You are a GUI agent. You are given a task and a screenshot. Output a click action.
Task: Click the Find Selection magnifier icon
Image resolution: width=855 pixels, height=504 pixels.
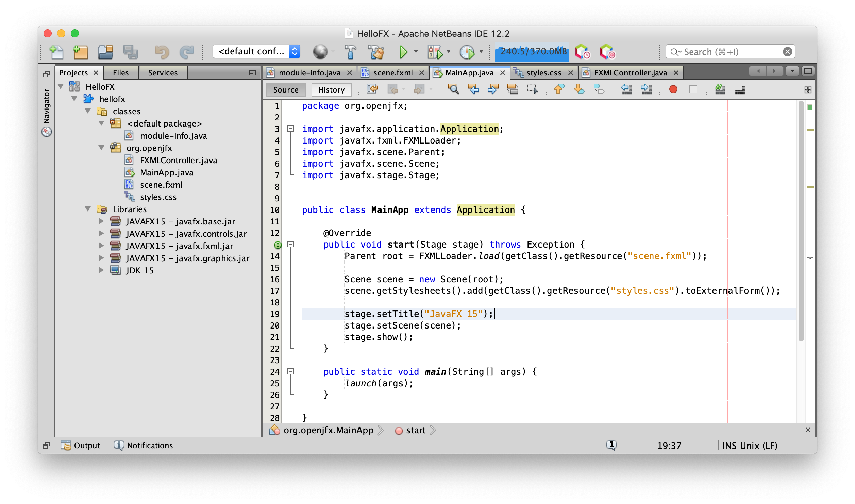[x=453, y=89]
